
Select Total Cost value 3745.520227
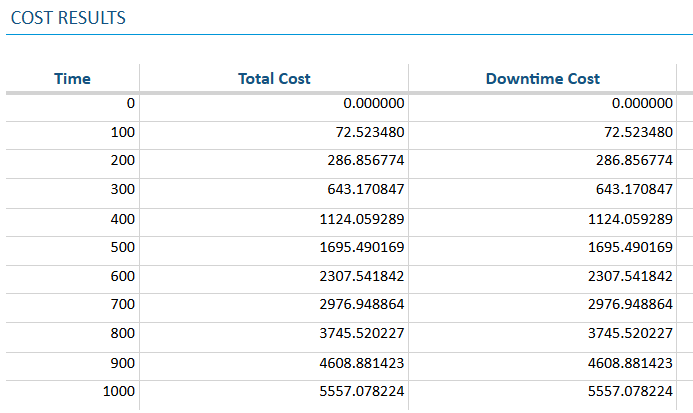pyautogui.click(x=362, y=333)
